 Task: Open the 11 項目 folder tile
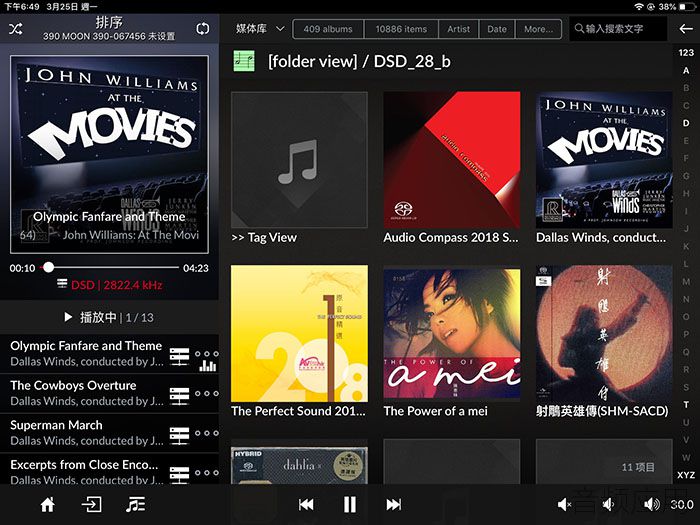point(604,462)
